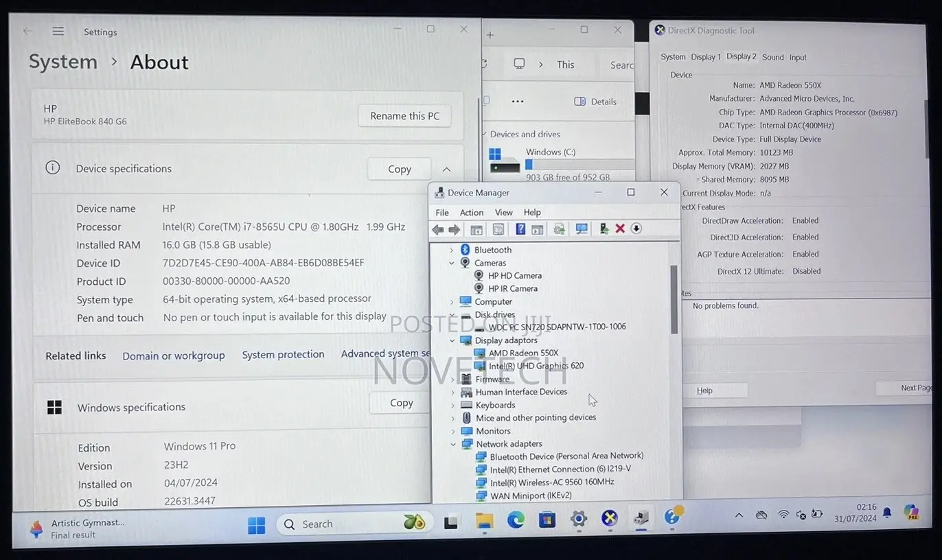Click Rename this PC button
The image size is (942, 560).
pyautogui.click(x=404, y=116)
